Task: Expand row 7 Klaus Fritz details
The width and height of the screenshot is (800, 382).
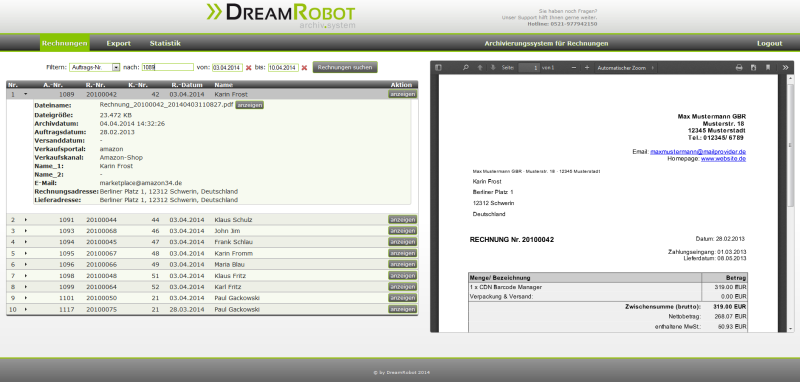Action: [25, 275]
